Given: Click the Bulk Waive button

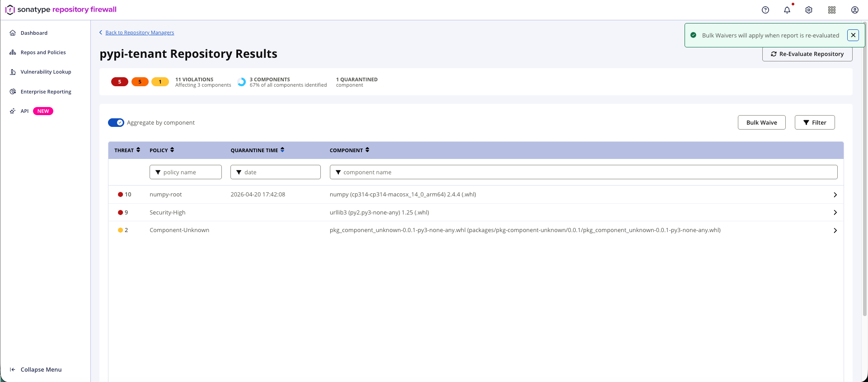Looking at the screenshot, I should click(761, 122).
